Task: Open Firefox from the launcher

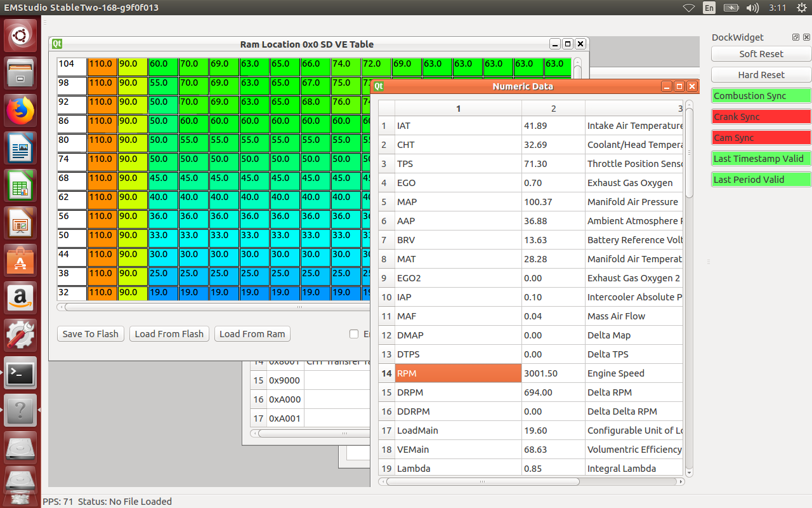Action: point(20,111)
